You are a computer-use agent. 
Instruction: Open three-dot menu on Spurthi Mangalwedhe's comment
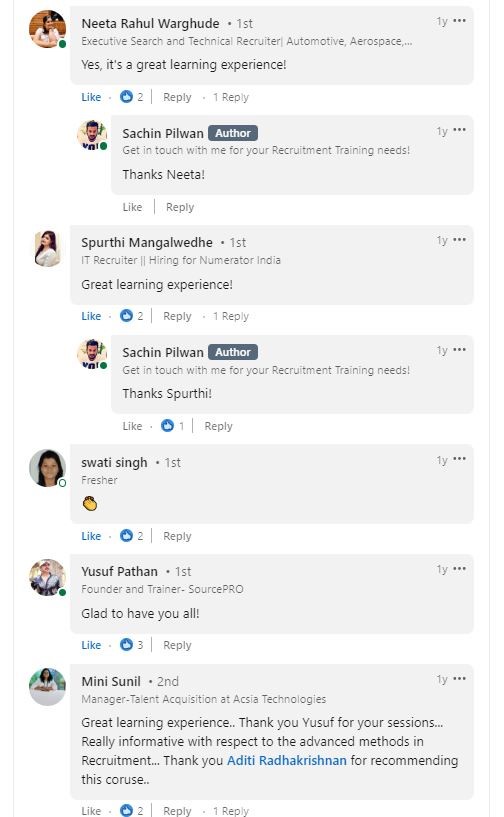click(459, 240)
